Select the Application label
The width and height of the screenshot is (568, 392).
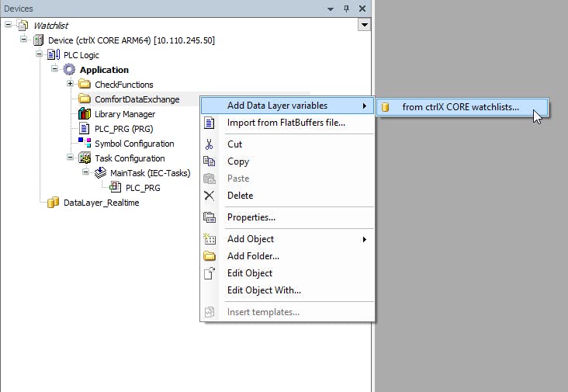click(x=104, y=70)
